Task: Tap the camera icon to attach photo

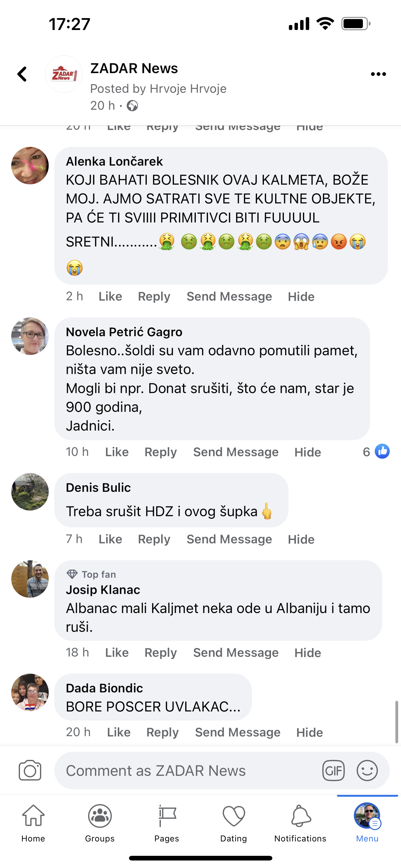Action: (30, 770)
